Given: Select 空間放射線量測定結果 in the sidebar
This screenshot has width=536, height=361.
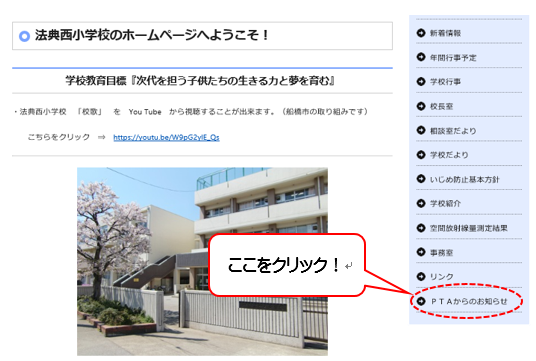Looking at the screenshot, I should [x=469, y=228].
